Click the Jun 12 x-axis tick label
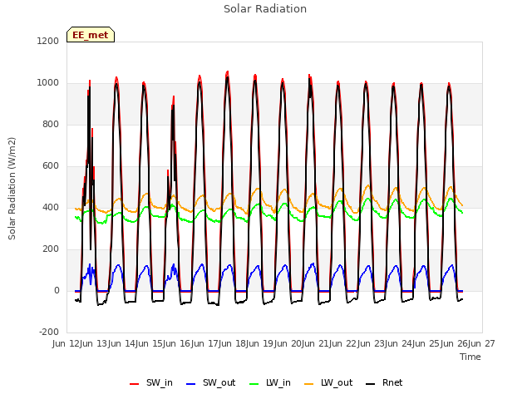532x399 pixels. 66,343
